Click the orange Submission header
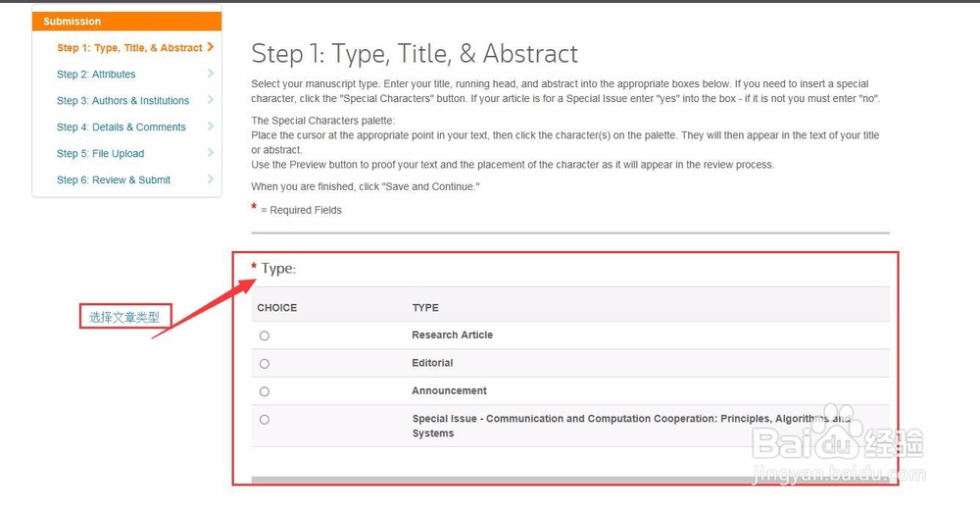 [x=126, y=22]
